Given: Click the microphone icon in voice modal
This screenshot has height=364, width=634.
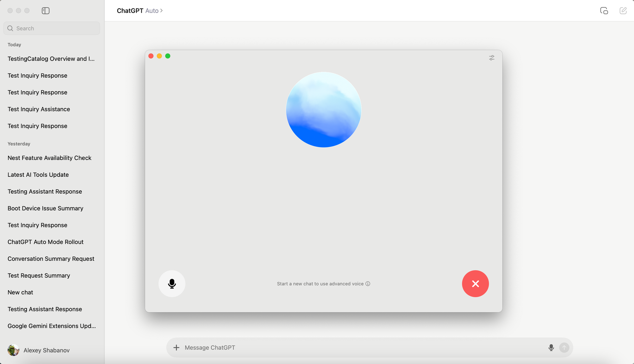Looking at the screenshot, I should pos(172,284).
